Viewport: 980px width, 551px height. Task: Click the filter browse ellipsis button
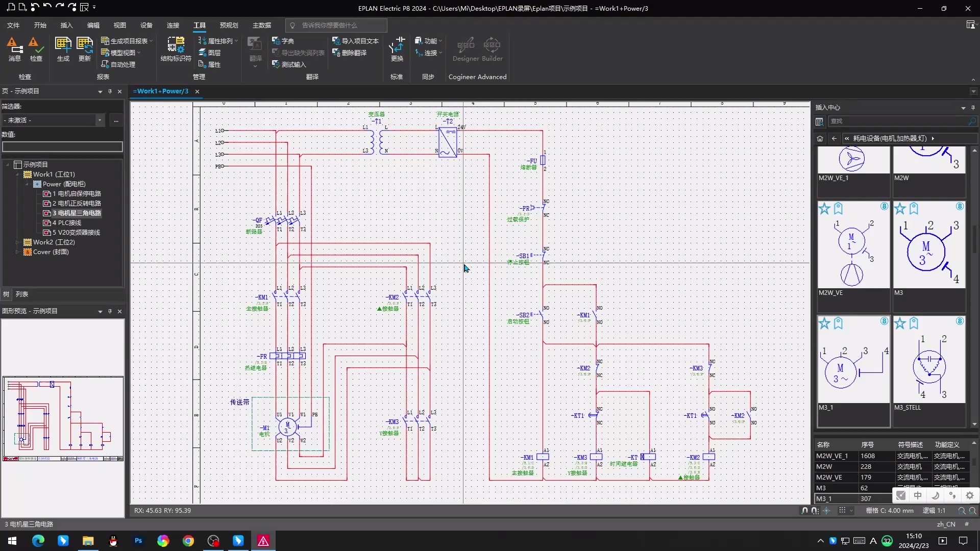click(116, 120)
